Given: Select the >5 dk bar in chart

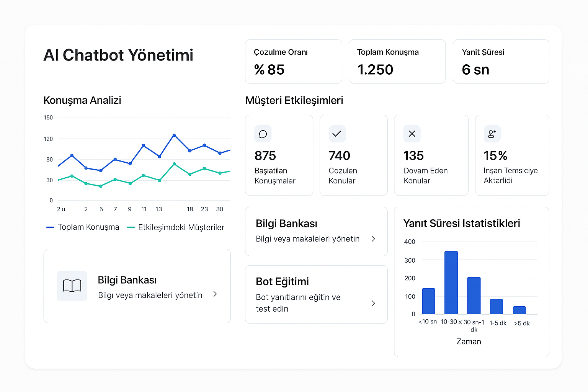Looking at the screenshot, I should tap(519, 310).
